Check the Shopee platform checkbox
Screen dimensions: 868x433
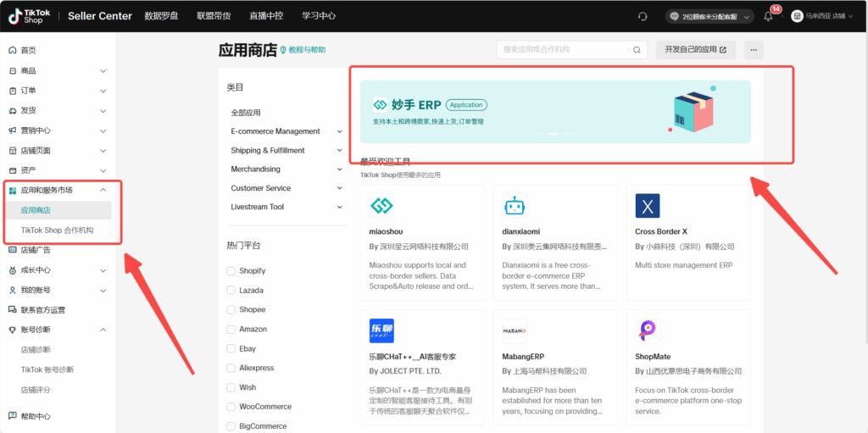pyautogui.click(x=231, y=309)
